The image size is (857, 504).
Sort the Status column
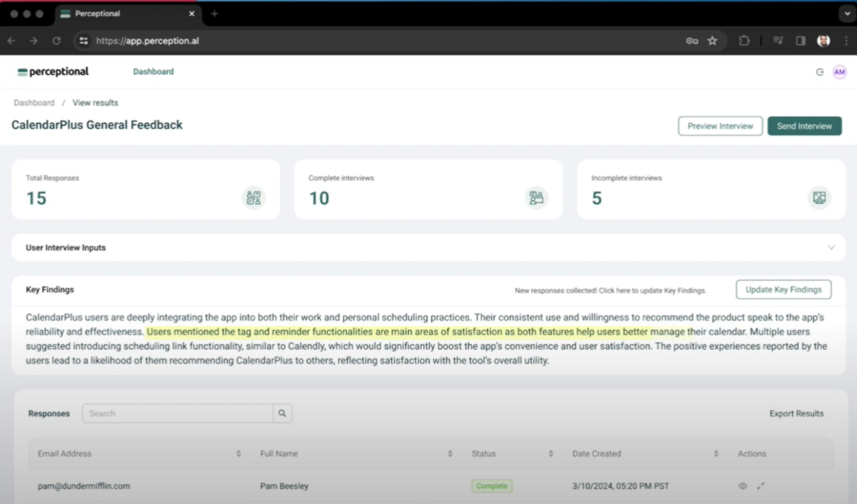pos(551,453)
